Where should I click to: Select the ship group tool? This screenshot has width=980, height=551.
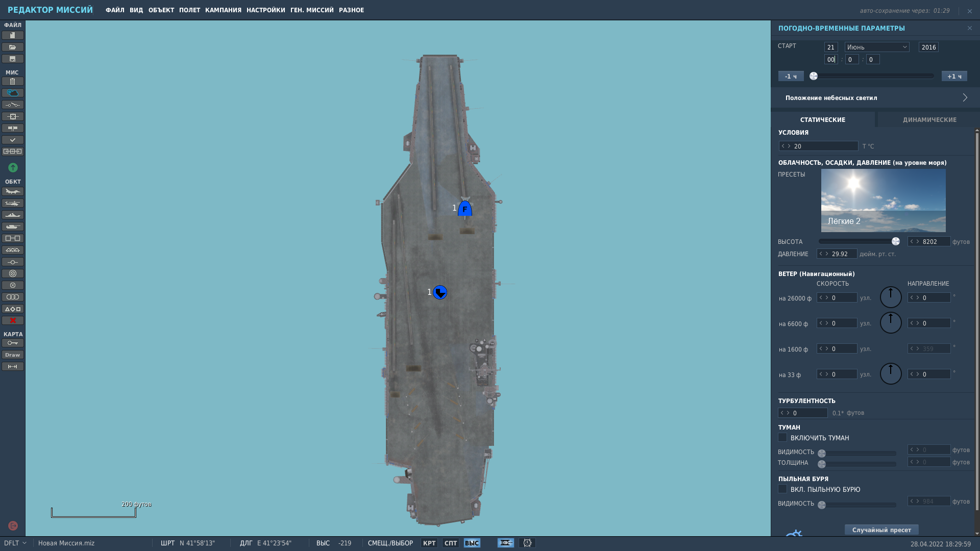tap(13, 215)
